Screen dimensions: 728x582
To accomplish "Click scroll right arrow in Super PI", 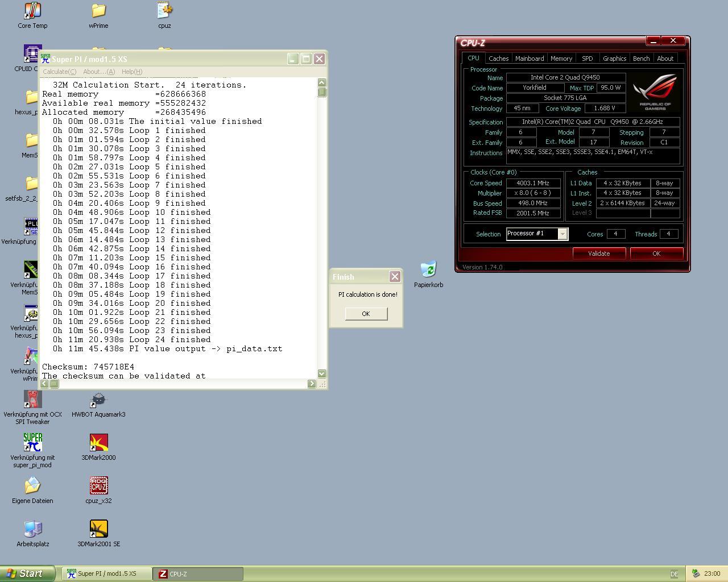I will 312,384.
